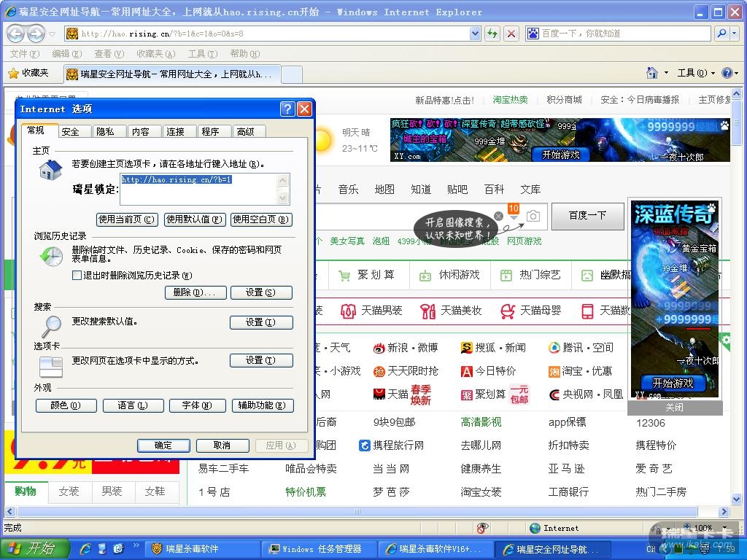Viewport: 747px width, 560px height.
Task: Click the 删除 history button
Action: 194,292
